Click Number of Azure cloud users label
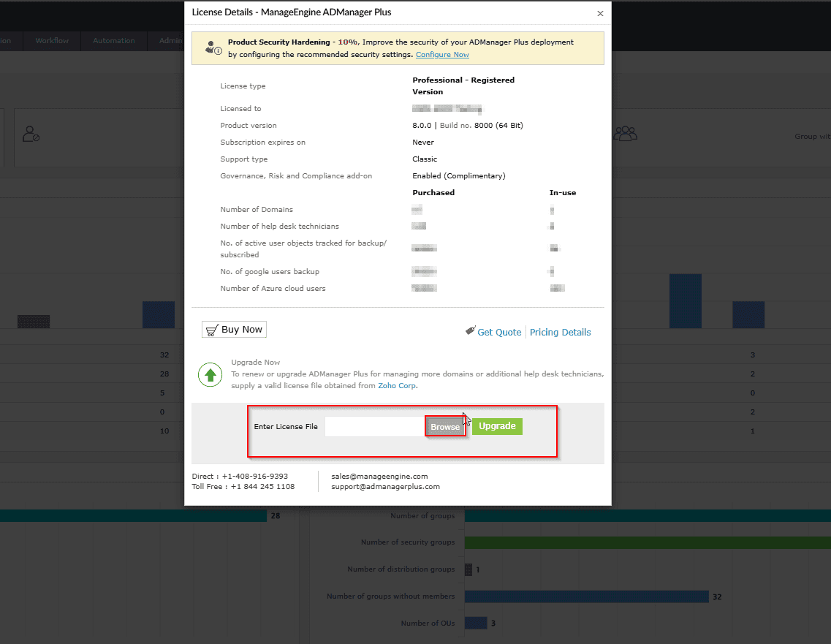This screenshot has width=831, height=644. (273, 289)
